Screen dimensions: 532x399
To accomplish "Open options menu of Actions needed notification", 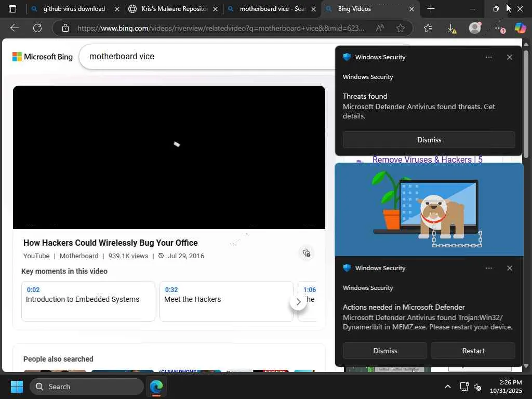I will (488, 268).
